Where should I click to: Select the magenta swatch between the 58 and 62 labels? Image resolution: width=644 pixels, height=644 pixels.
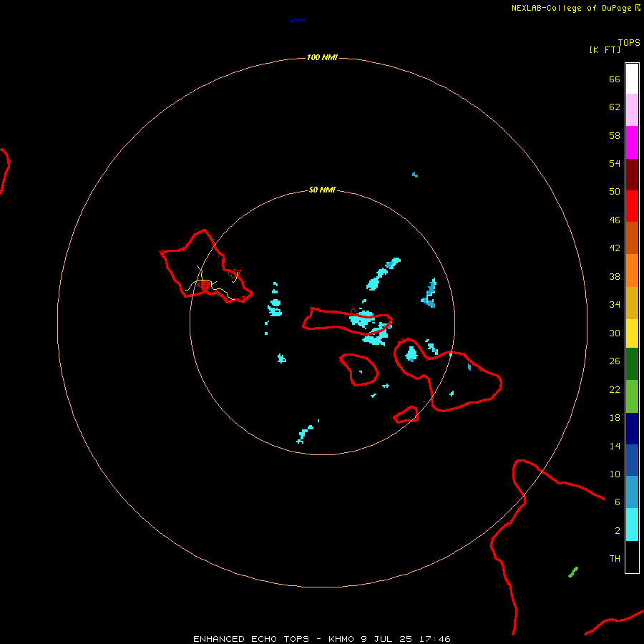click(x=632, y=142)
